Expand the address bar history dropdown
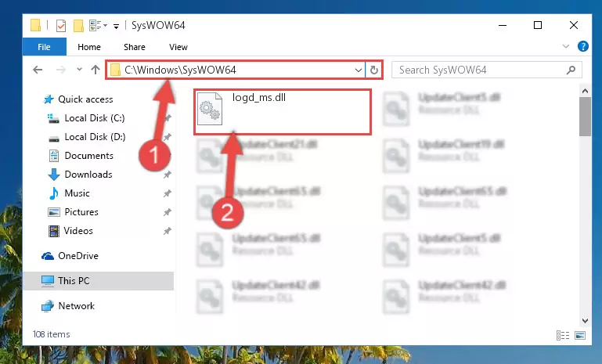Viewport: 602px width, 364px height. pyautogui.click(x=359, y=70)
